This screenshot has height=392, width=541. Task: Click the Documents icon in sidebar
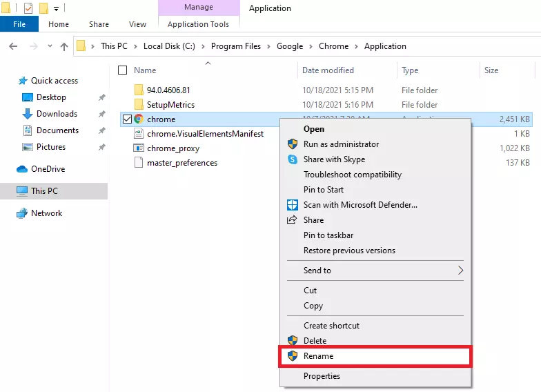click(x=28, y=130)
